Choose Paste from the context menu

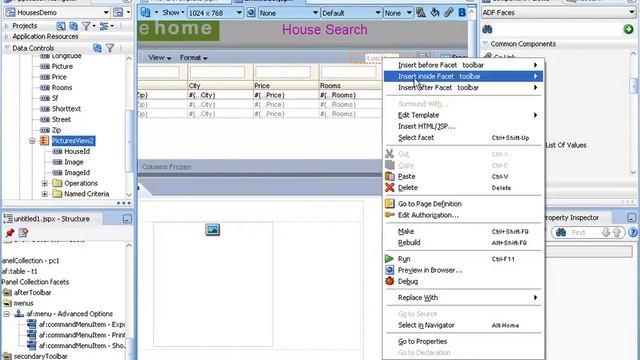(463, 176)
